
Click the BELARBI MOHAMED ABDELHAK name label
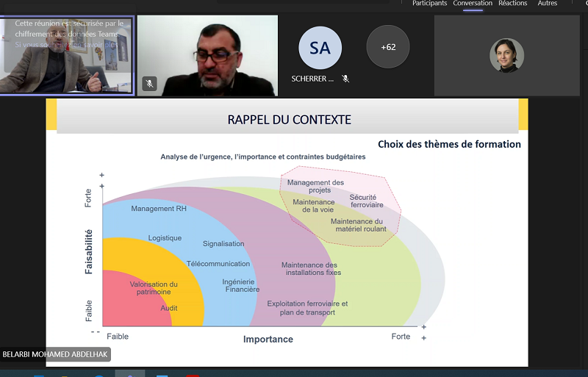pyautogui.click(x=54, y=354)
